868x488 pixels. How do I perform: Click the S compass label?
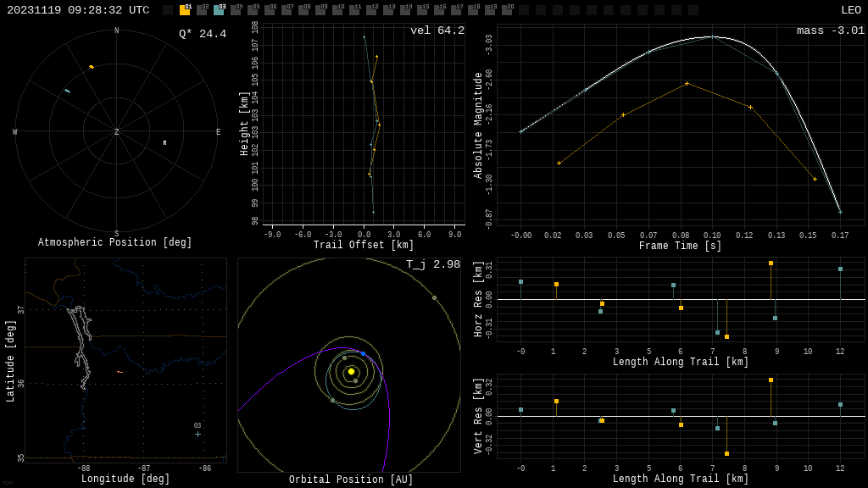tap(116, 234)
